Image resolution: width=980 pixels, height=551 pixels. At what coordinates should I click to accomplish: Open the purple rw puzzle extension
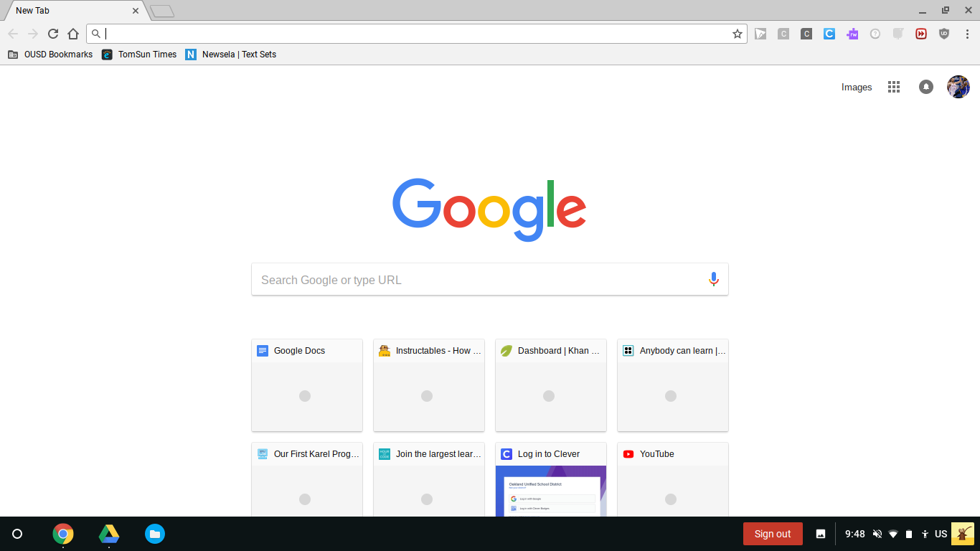coord(852,34)
